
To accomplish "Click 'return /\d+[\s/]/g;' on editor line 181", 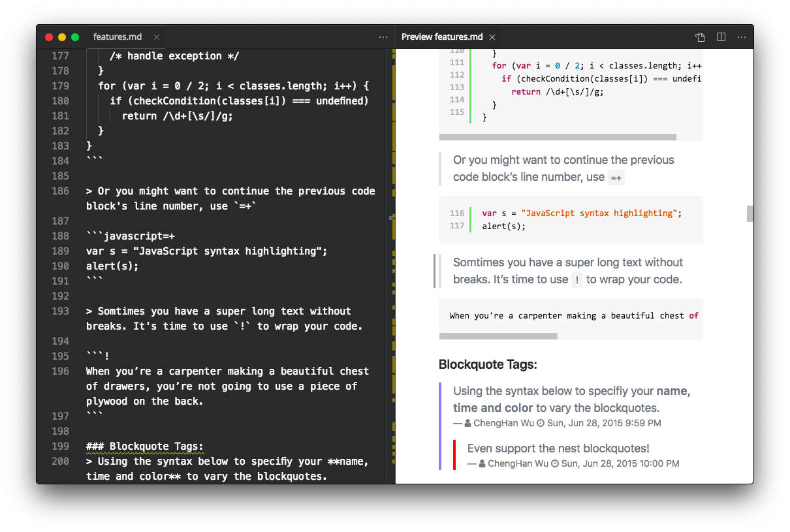I will [178, 116].
